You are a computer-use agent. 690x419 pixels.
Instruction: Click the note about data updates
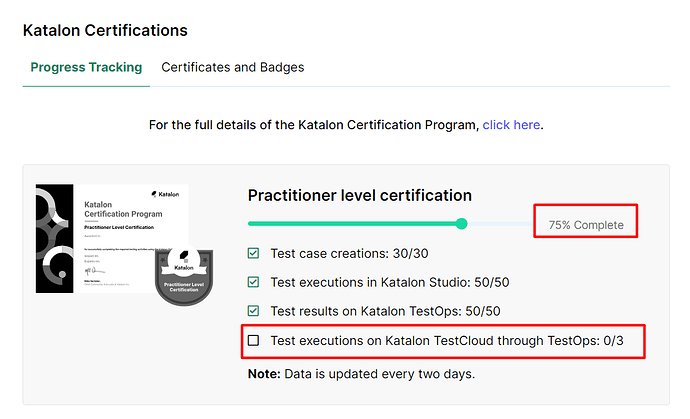point(363,374)
